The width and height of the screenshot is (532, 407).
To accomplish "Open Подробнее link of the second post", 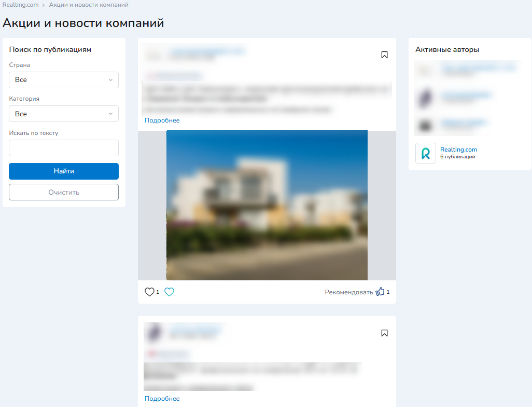I will pyautogui.click(x=162, y=399).
